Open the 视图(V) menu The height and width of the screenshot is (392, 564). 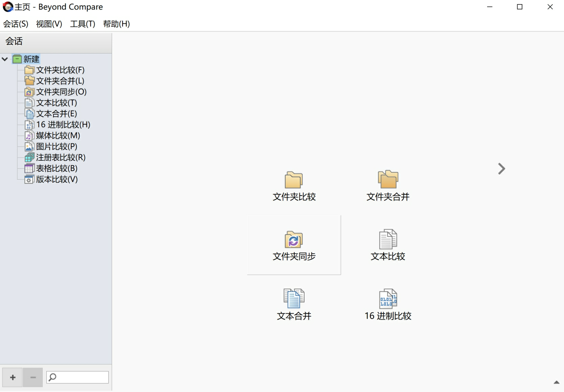(49, 24)
